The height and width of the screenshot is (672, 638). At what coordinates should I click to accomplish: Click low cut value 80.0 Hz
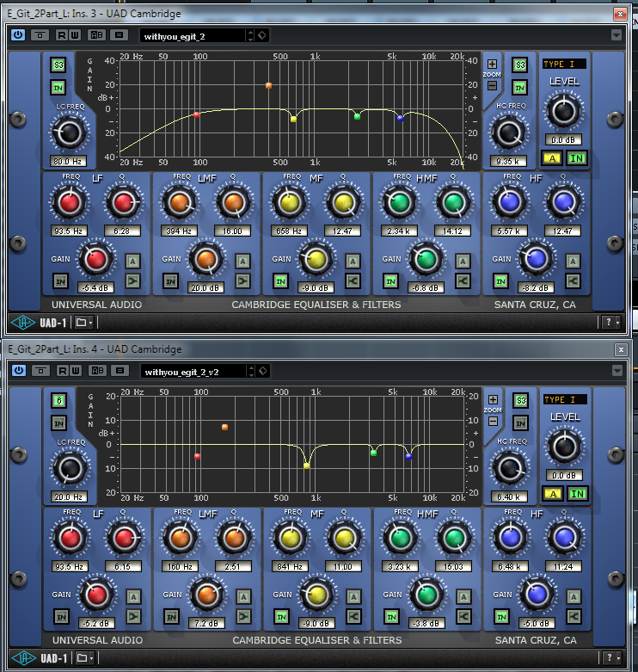(68, 161)
